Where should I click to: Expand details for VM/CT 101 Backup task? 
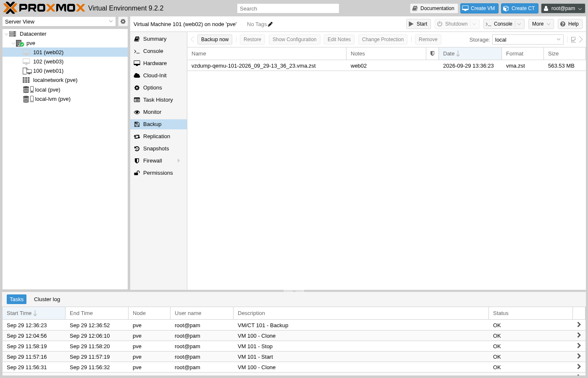(579, 325)
